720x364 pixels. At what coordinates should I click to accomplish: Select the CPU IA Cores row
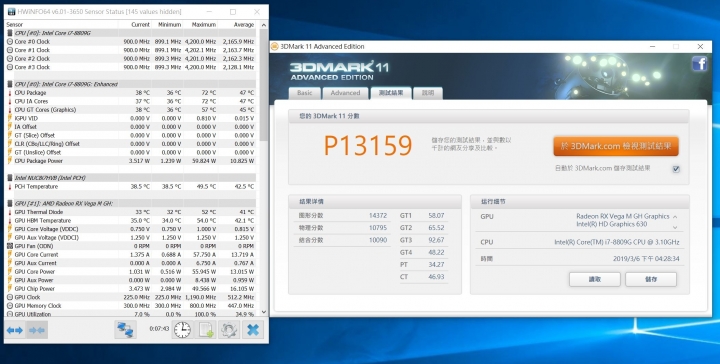[130, 101]
